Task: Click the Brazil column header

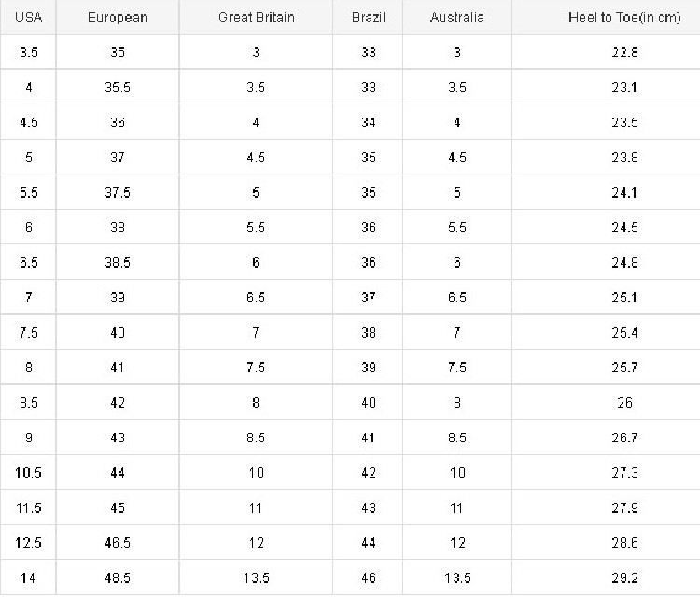Action: 369,18
